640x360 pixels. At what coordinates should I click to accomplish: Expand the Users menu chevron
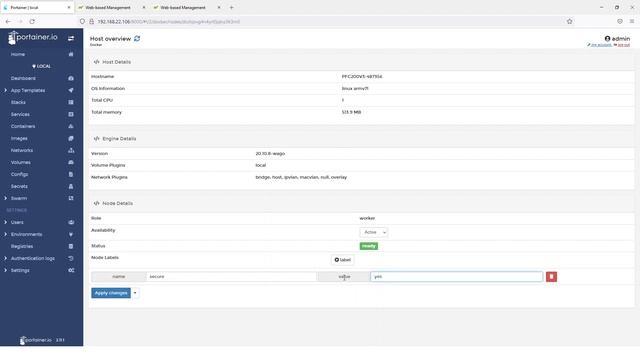[5, 222]
